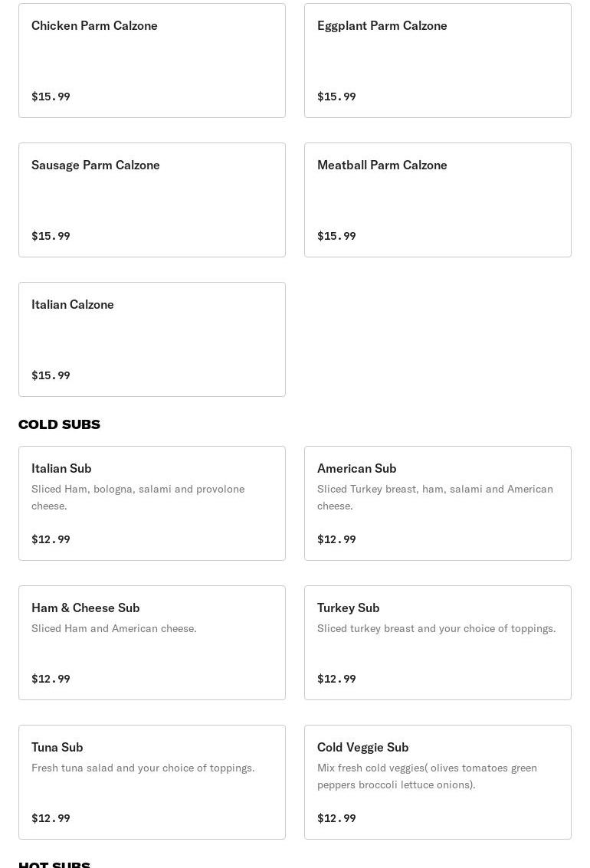Open the Chicken Parm Calzone item
This screenshot has height=868, width=590.
pyautogui.click(x=152, y=61)
